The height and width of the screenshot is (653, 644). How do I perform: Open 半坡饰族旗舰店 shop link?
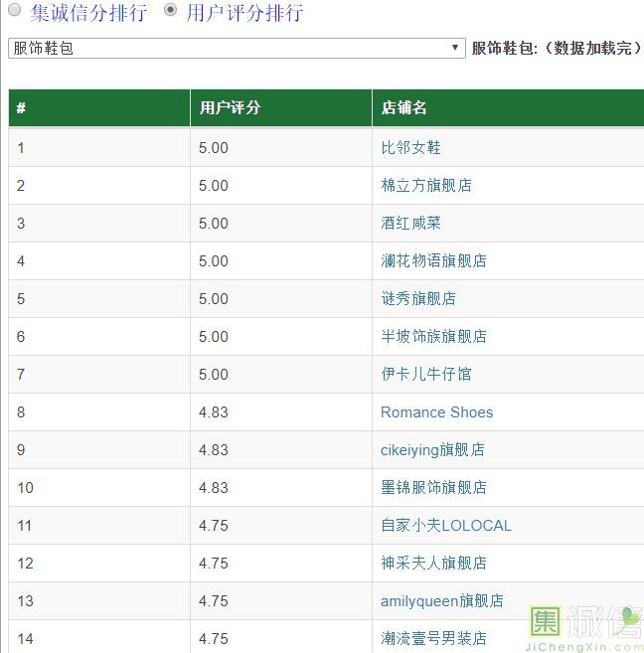433,336
